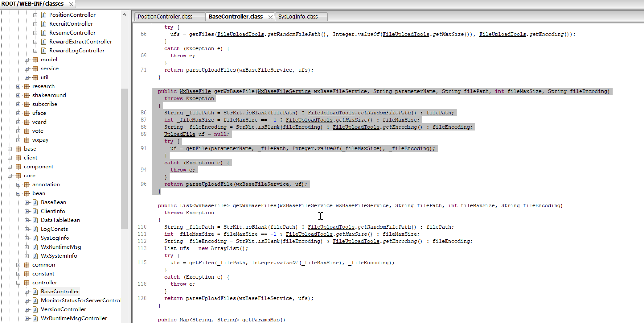Expand the service package node
The width and height of the screenshot is (644, 323).
(27, 68)
